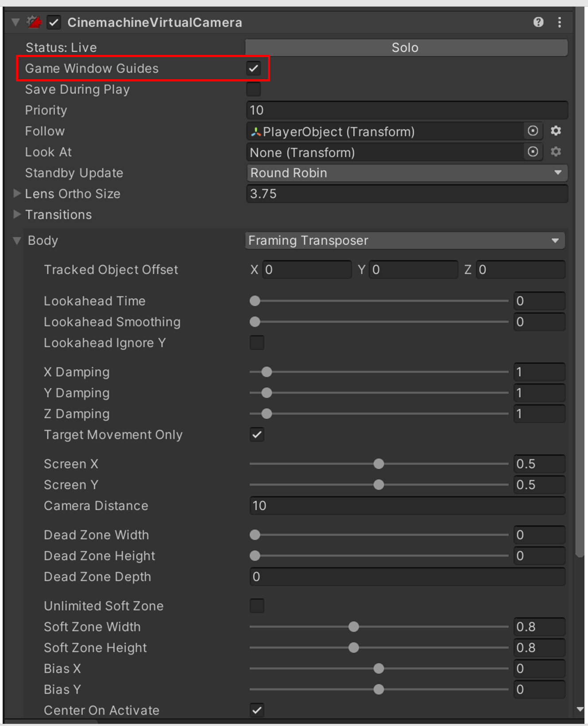Adjust the Y Damping slider
Screen dimensions: 588x726
[379, 393]
